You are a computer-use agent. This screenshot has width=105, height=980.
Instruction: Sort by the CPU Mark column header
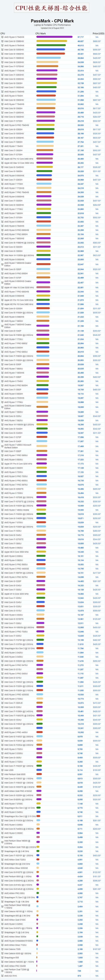coord(41,33)
